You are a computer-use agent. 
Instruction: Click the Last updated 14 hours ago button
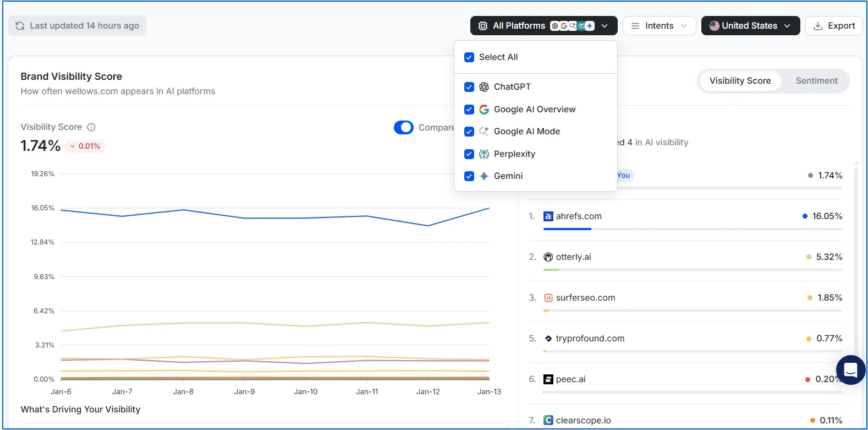(x=77, y=26)
